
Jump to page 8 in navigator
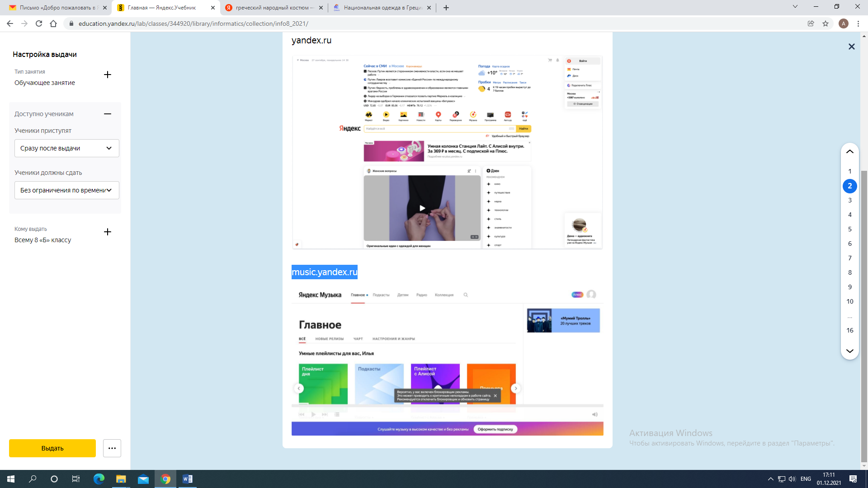pos(850,272)
